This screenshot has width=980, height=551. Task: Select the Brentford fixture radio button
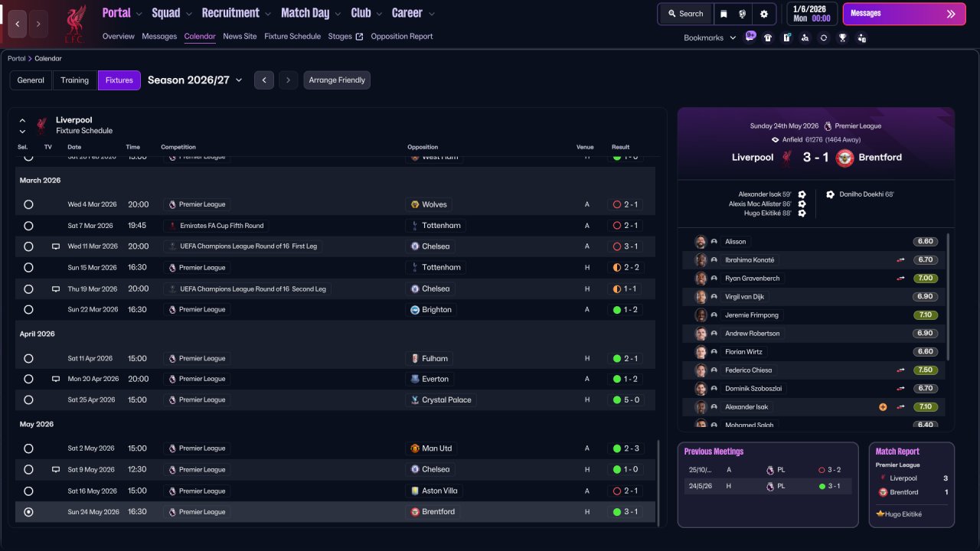pyautogui.click(x=28, y=512)
